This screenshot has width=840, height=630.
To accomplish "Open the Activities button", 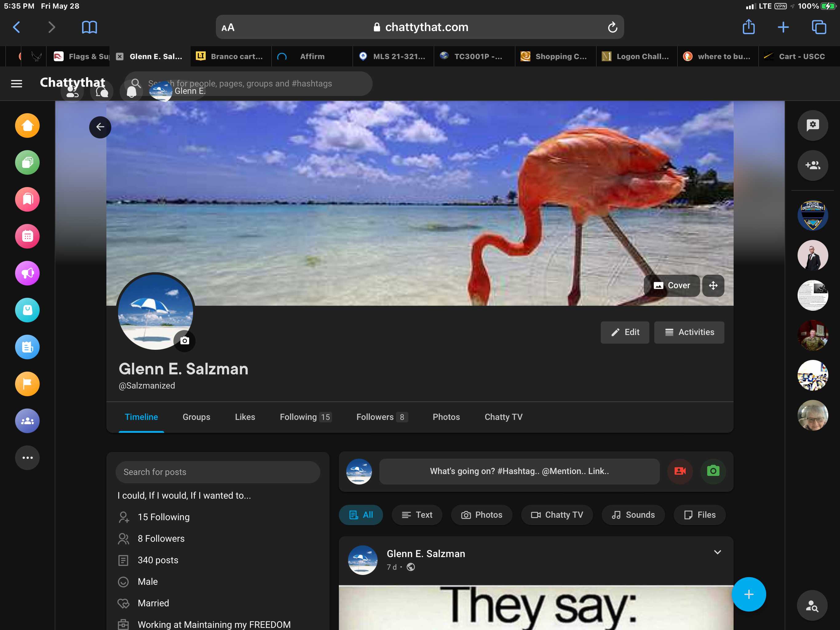I will point(689,332).
